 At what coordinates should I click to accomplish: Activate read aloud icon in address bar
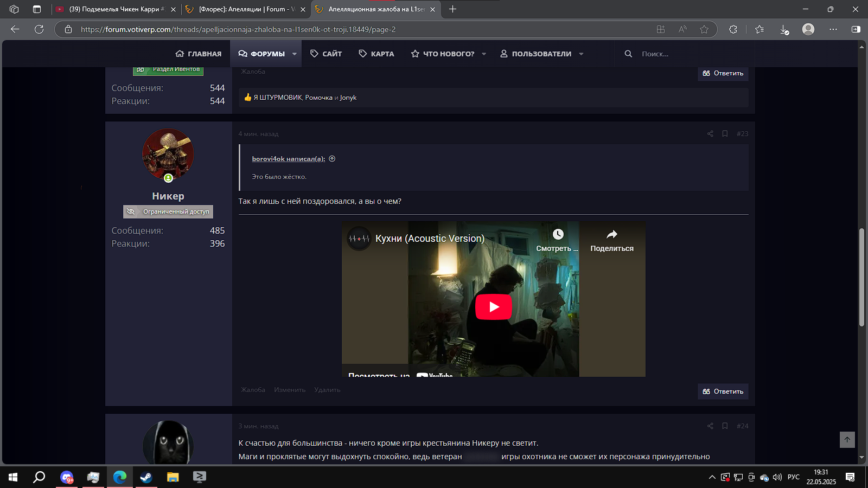click(682, 29)
